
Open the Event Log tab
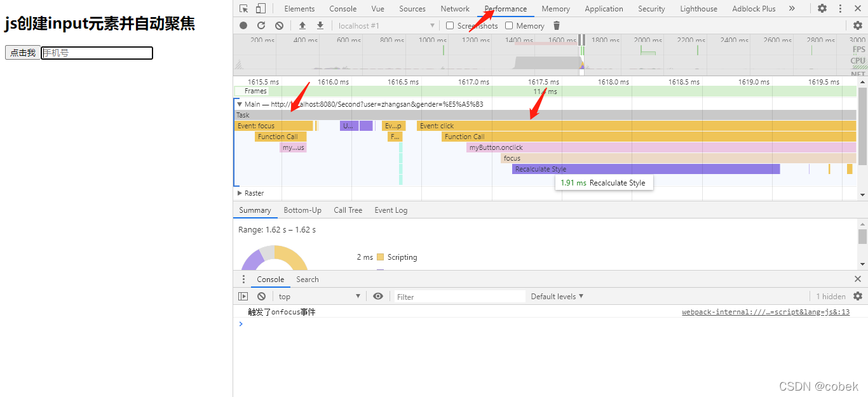391,210
